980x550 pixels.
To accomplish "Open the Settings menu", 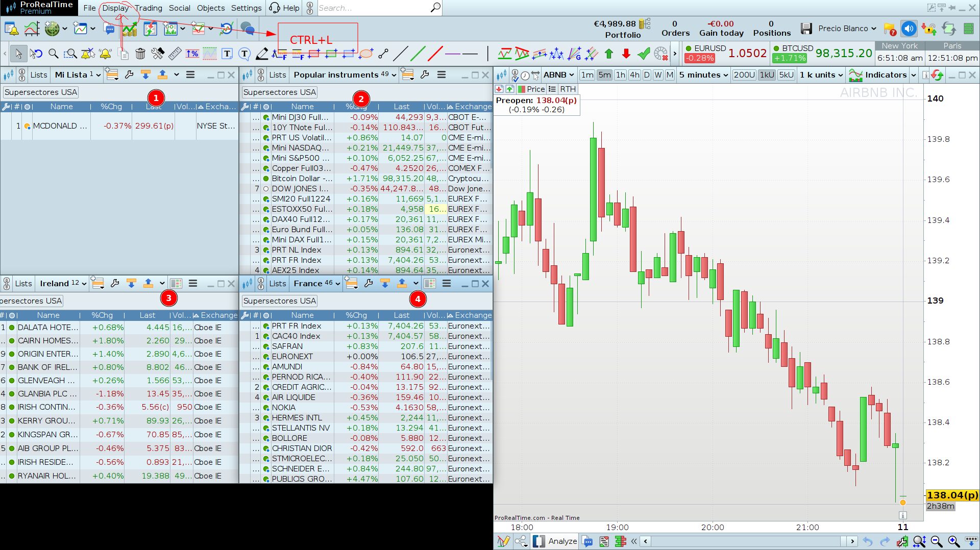I will [x=246, y=8].
